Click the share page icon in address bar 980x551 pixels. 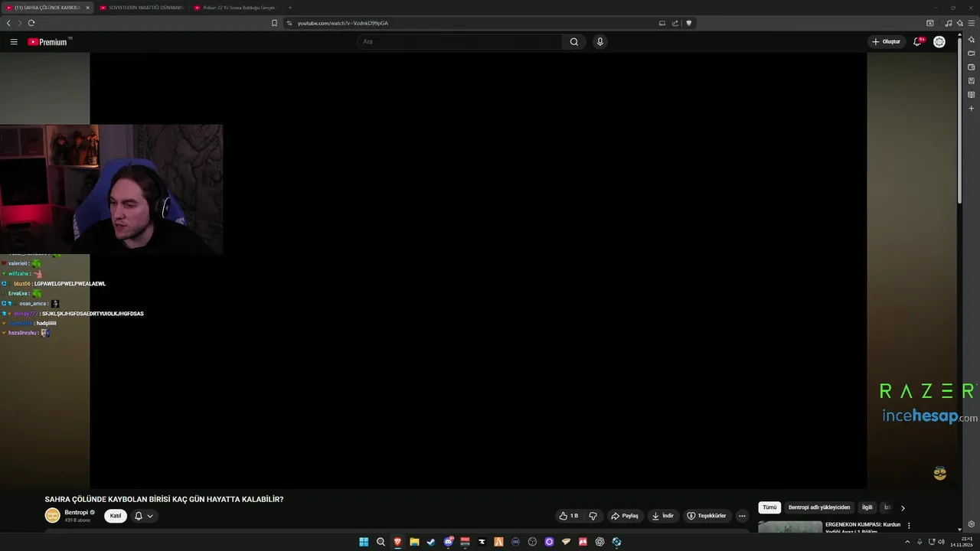point(675,23)
